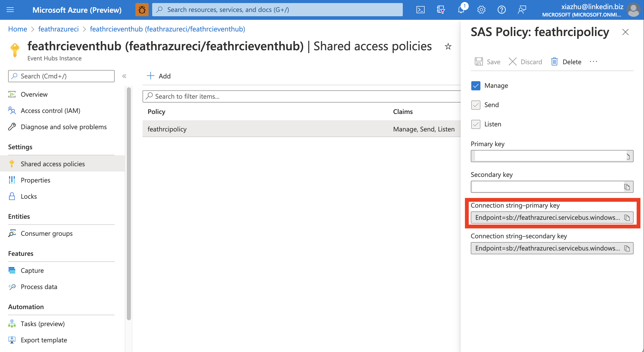The image size is (644, 352).
Task: Click the Primary key field
Action: point(552,156)
